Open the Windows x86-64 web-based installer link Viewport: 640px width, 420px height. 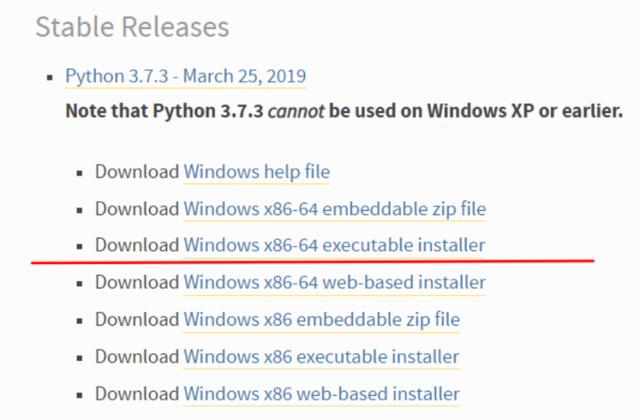point(335,282)
